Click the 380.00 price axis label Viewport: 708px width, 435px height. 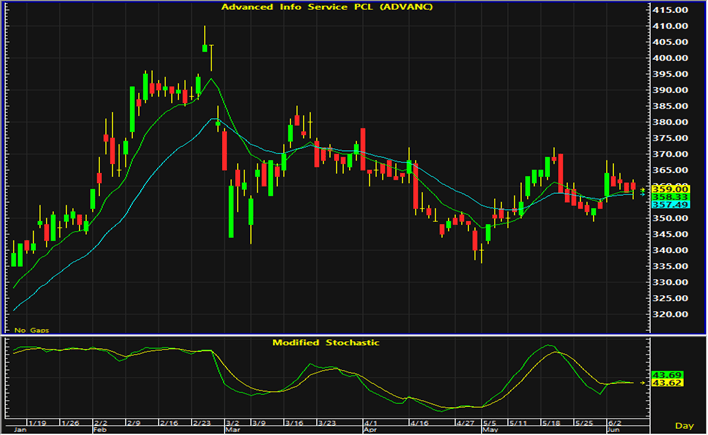pos(670,122)
